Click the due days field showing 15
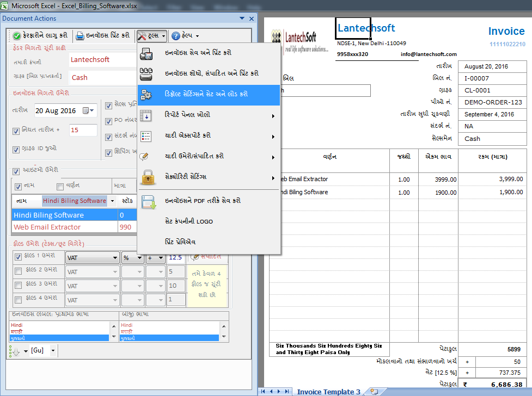The width and height of the screenshot is (532, 396). [x=83, y=130]
